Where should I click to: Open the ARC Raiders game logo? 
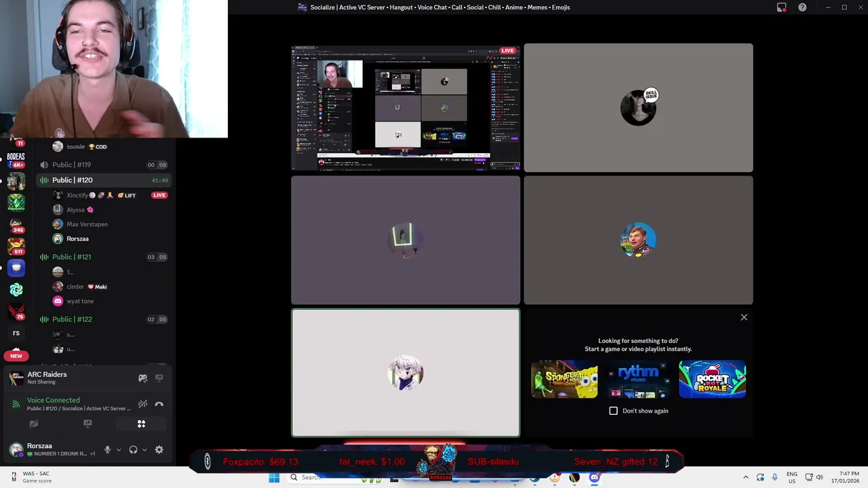16,378
